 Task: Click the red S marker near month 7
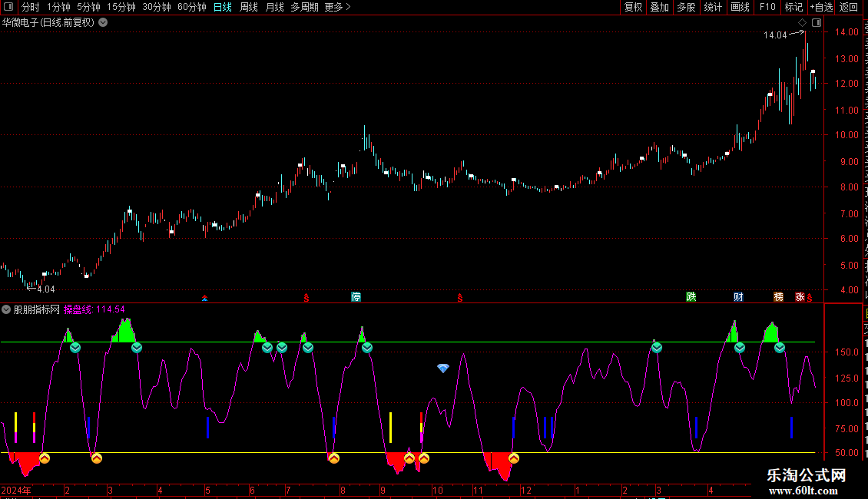(306, 298)
